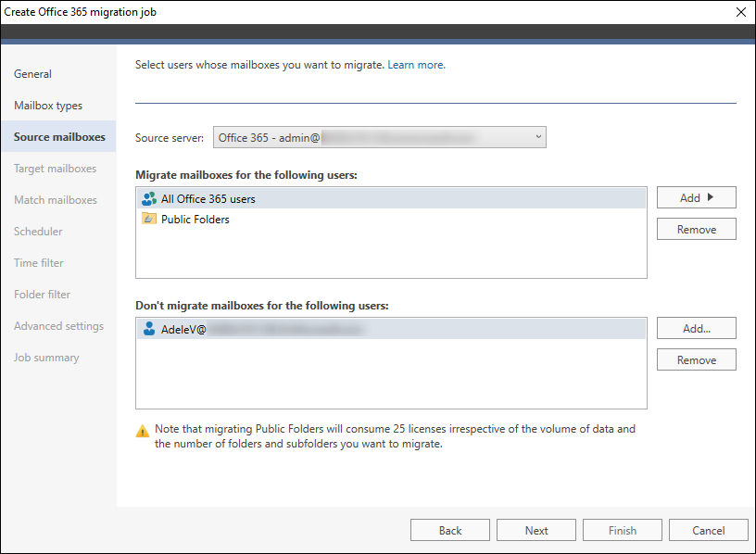Select the Source mailboxes step
Image resolution: width=756 pixels, height=554 pixels.
[59, 137]
